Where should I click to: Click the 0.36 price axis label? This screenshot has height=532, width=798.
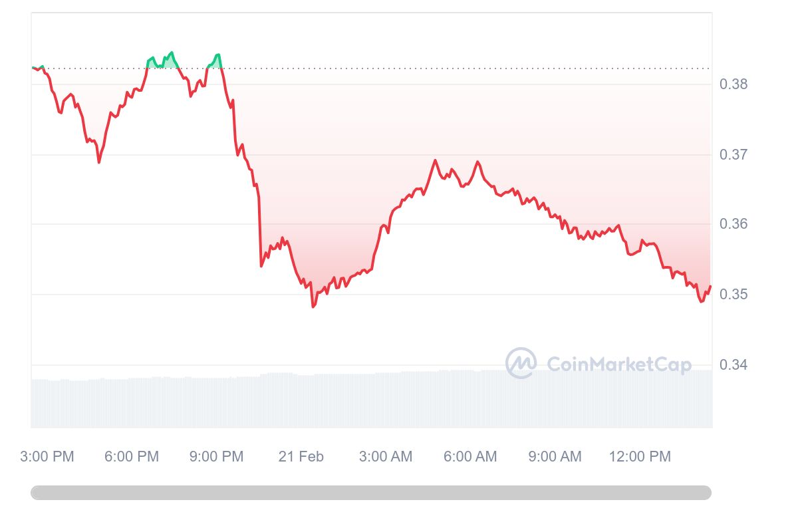coord(733,224)
